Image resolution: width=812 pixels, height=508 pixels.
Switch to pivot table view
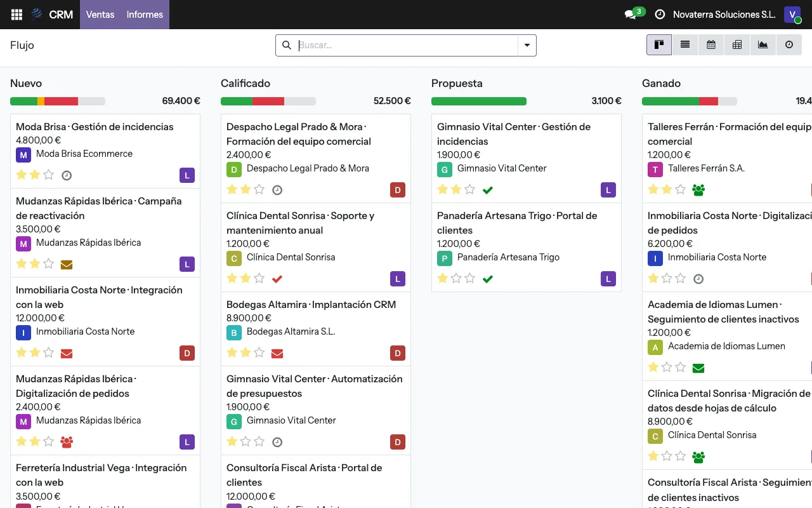click(737, 45)
